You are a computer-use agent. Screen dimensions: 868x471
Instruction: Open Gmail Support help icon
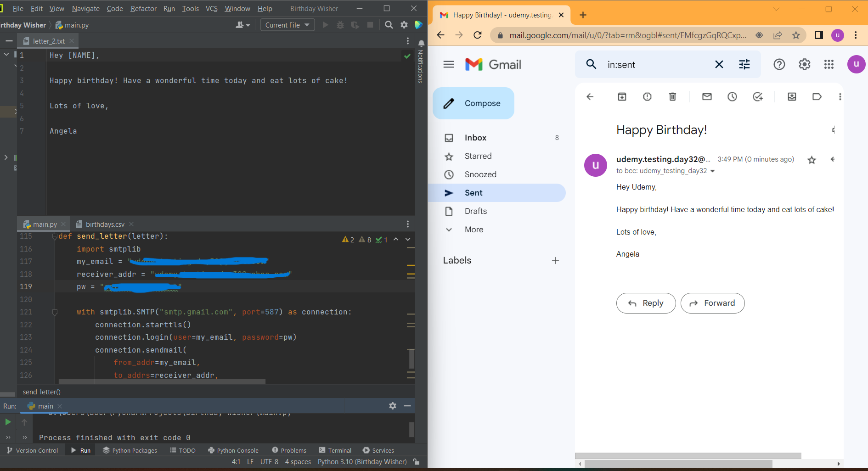pyautogui.click(x=779, y=64)
